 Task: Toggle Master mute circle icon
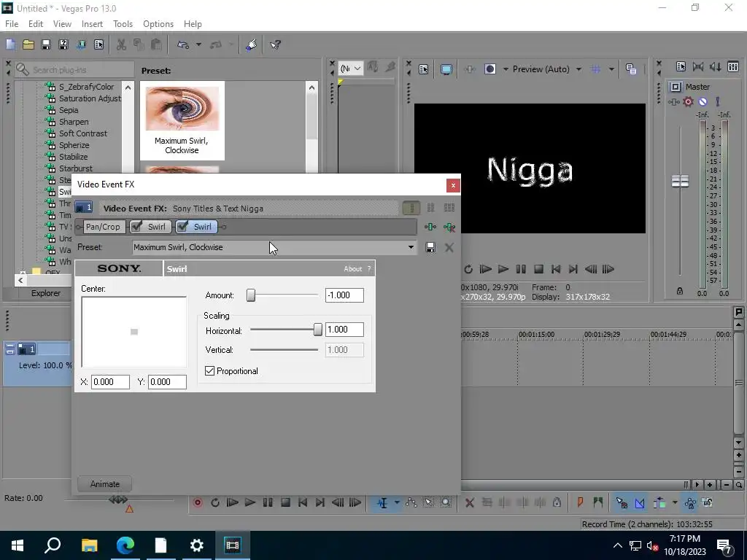[703, 101]
